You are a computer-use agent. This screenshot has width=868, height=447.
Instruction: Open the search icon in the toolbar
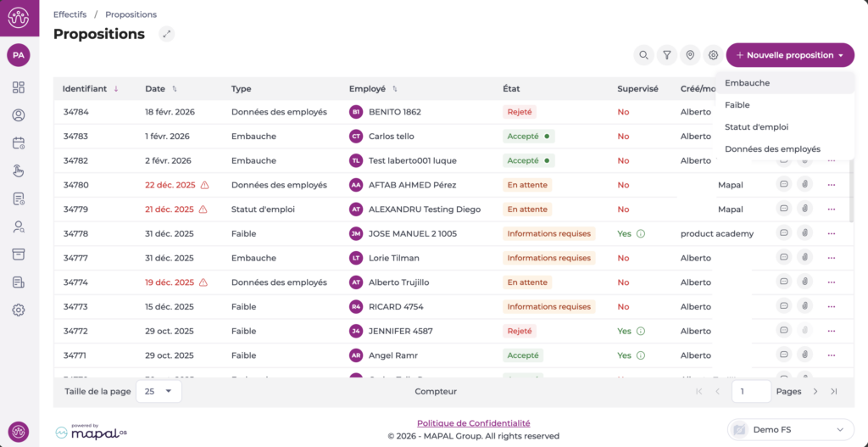pos(644,55)
